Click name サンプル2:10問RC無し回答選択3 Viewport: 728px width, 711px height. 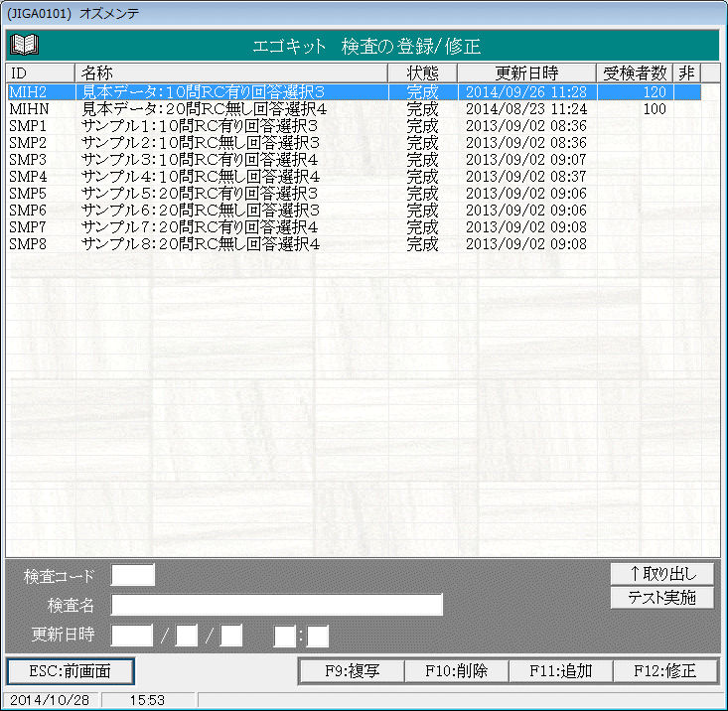tap(201, 142)
